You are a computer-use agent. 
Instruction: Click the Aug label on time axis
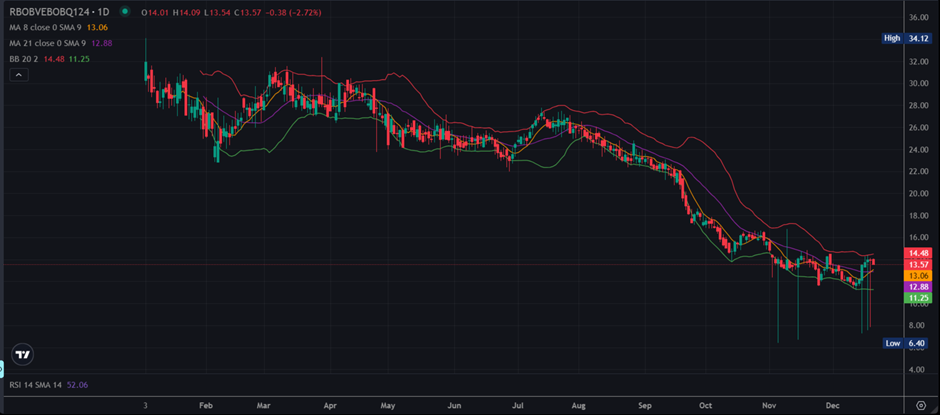tap(579, 405)
